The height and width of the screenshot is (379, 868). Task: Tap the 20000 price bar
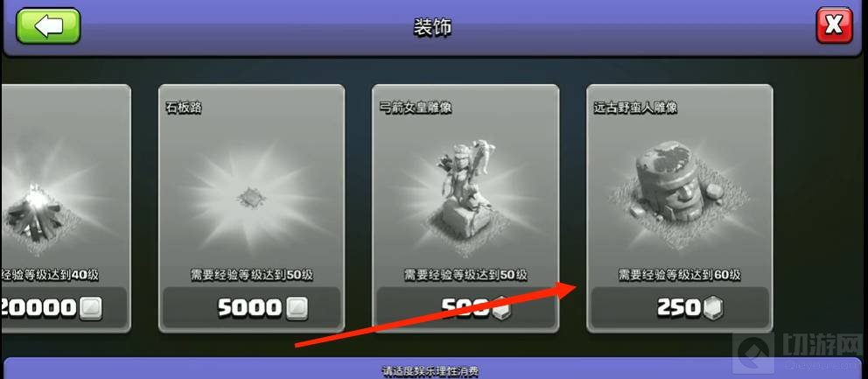64,307
